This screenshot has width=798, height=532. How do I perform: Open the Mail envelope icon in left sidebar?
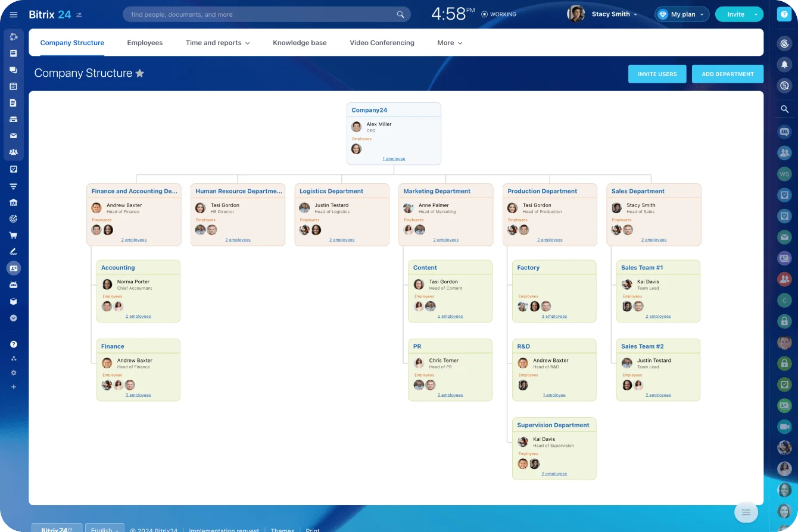click(x=14, y=136)
